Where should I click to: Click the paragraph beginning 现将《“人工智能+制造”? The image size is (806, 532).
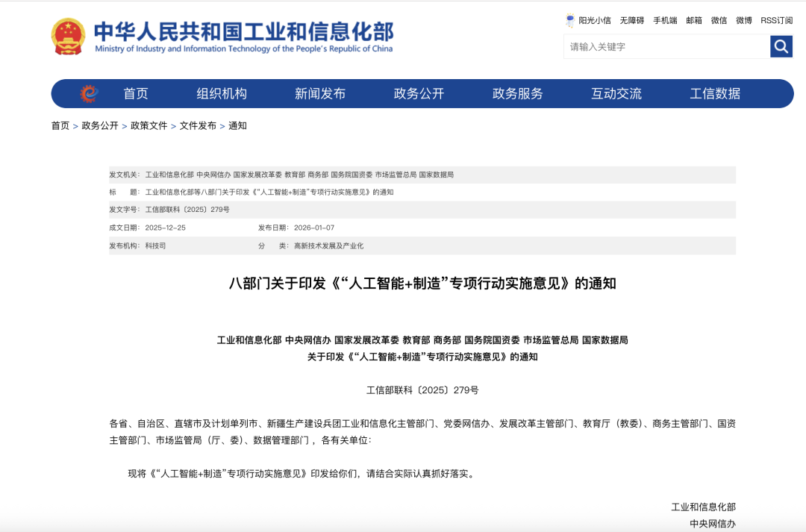(302, 473)
